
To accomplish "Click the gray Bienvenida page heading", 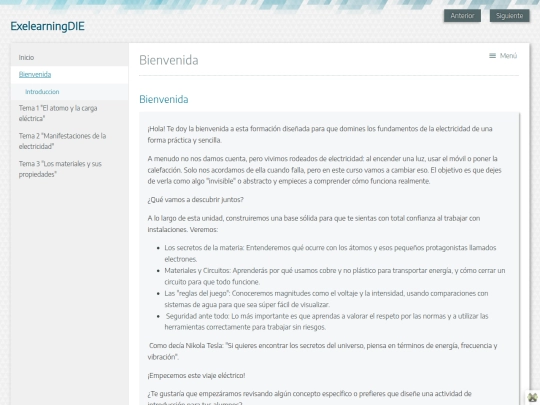I will [169, 60].
